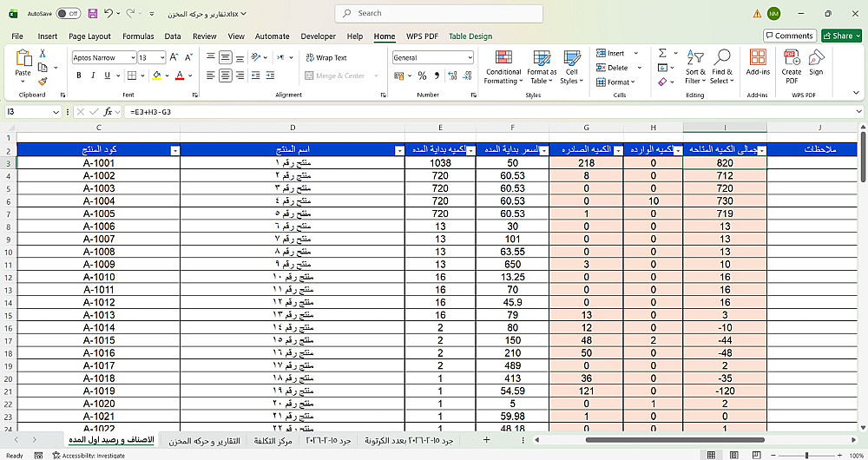Screen dimensions: 868x460
Task: Click the Sign pen icon
Action: click(x=816, y=57)
